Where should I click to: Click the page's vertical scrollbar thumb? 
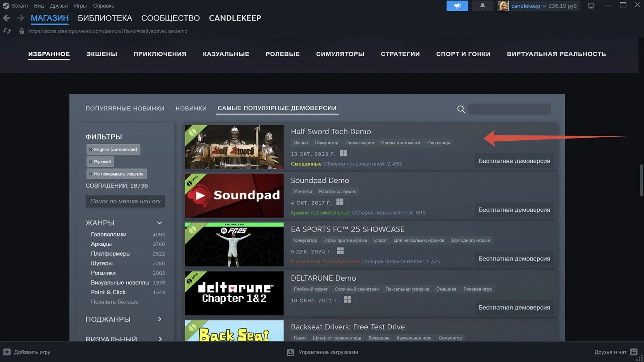point(641,180)
